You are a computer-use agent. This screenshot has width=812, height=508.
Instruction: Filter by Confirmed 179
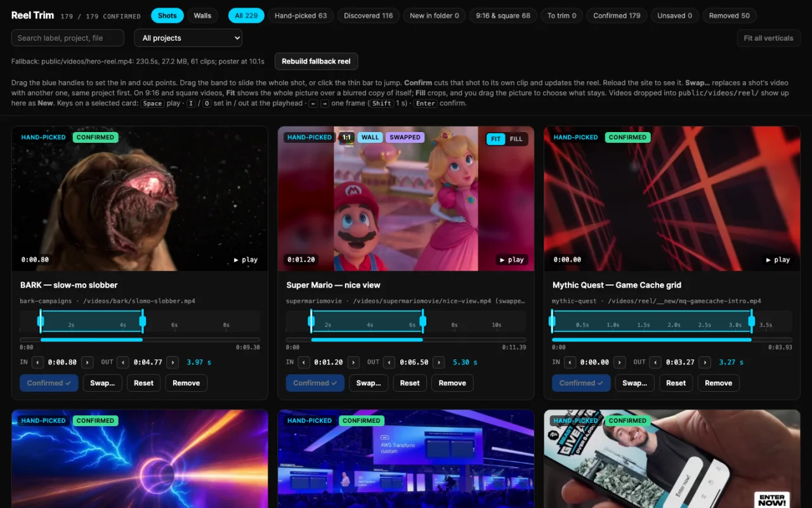click(617, 16)
